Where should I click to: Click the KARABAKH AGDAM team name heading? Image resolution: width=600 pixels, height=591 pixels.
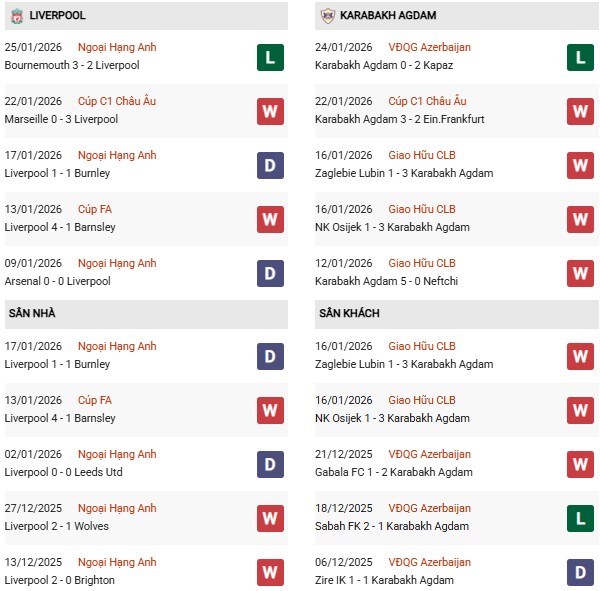(x=389, y=16)
